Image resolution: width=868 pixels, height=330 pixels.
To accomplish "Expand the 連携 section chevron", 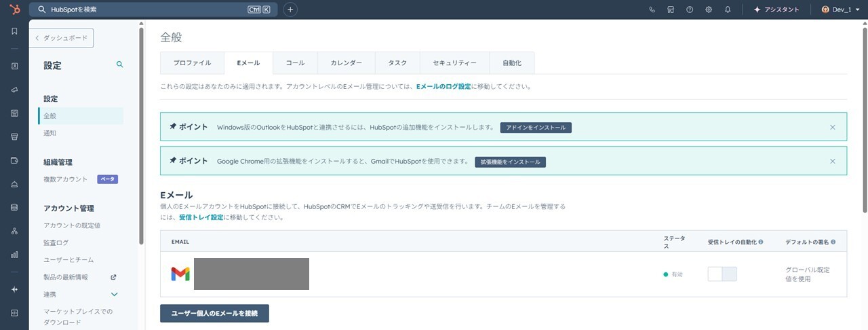I will [x=115, y=295].
